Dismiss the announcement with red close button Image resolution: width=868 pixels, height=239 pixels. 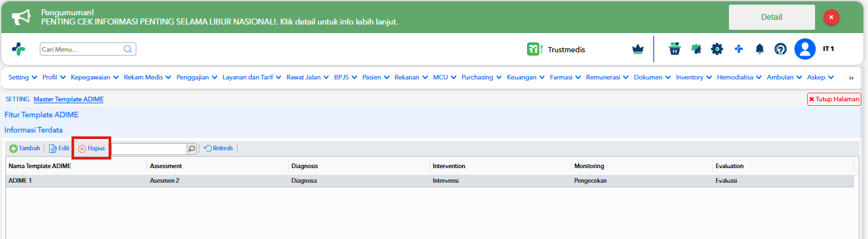pos(832,18)
